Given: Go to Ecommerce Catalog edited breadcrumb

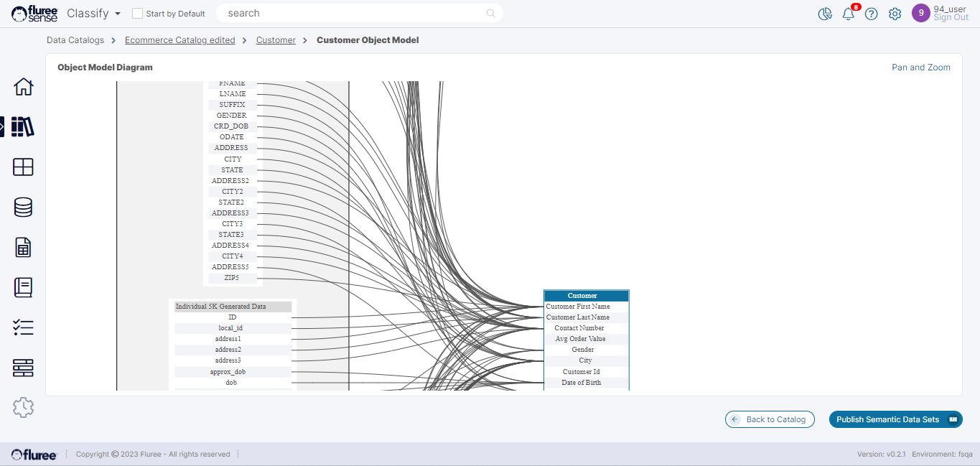Looking at the screenshot, I should tap(179, 40).
